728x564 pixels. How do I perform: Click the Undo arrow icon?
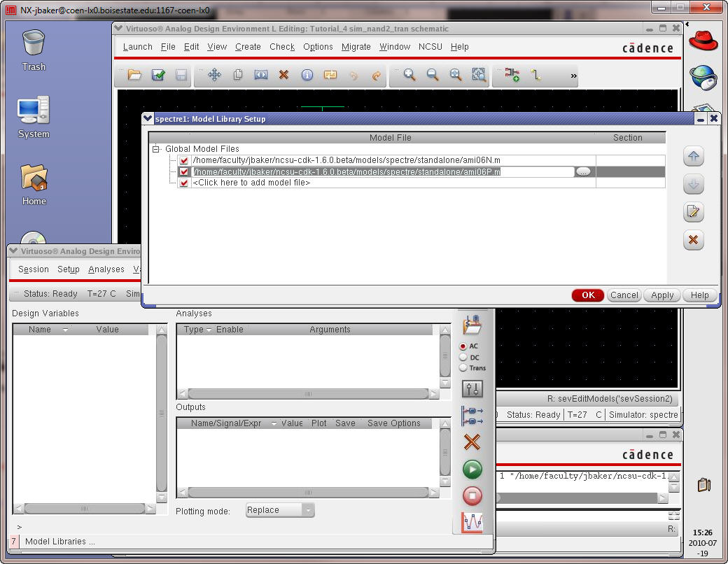click(x=353, y=75)
